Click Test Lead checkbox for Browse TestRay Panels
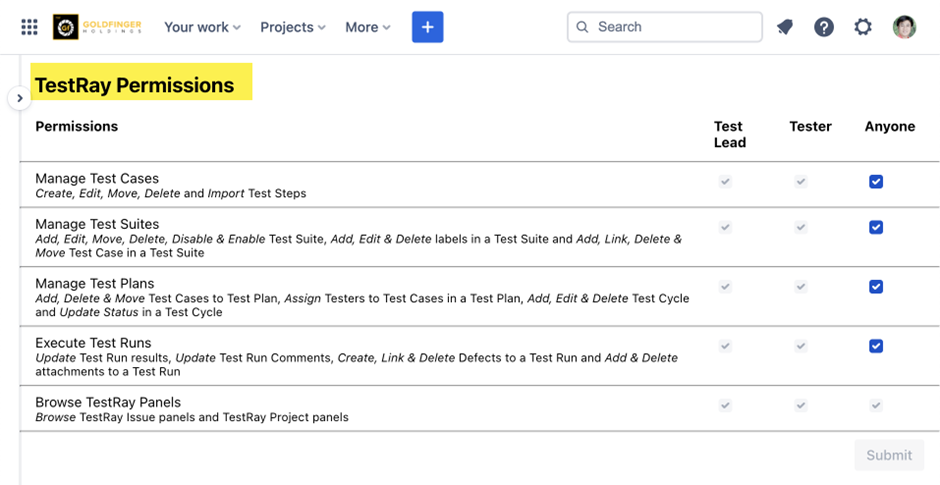This screenshot has height=485, width=940. coord(726,405)
